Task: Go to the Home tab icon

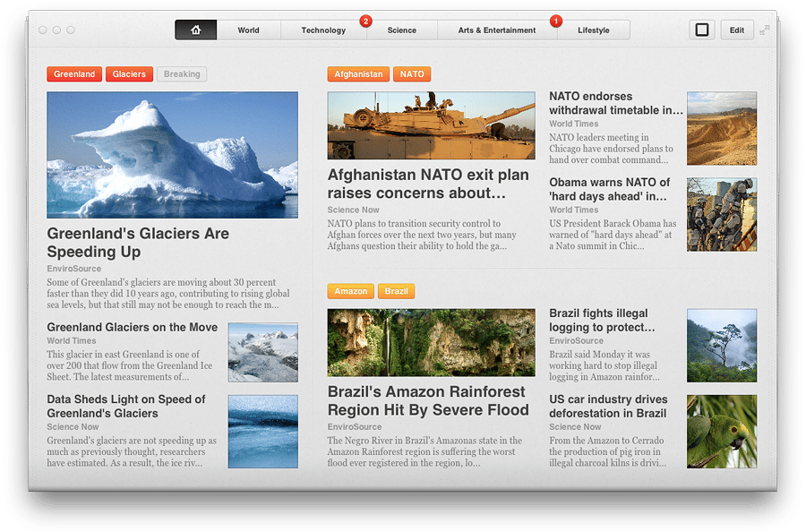Action: (196, 30)
